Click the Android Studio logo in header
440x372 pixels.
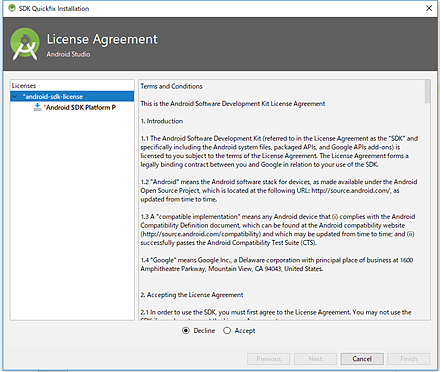point(25,44)
